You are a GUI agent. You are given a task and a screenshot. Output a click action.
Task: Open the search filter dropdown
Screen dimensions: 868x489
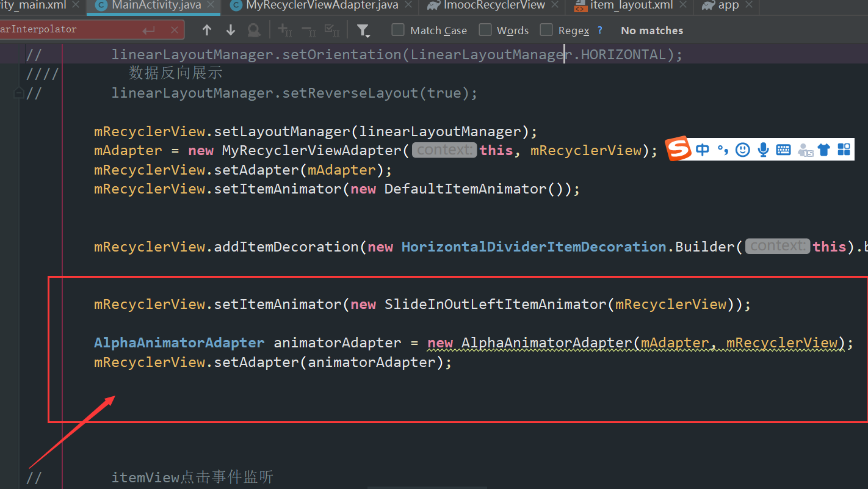[363, 30]
